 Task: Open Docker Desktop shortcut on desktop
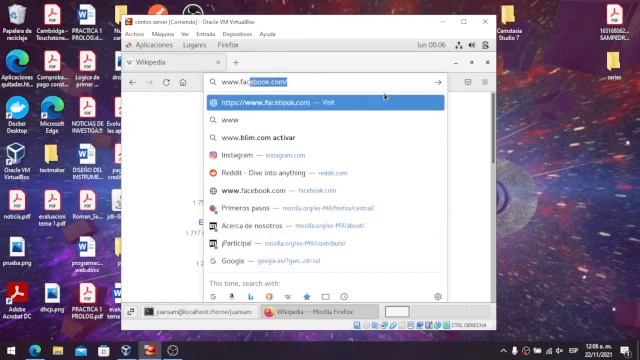(x=17, y=115)
